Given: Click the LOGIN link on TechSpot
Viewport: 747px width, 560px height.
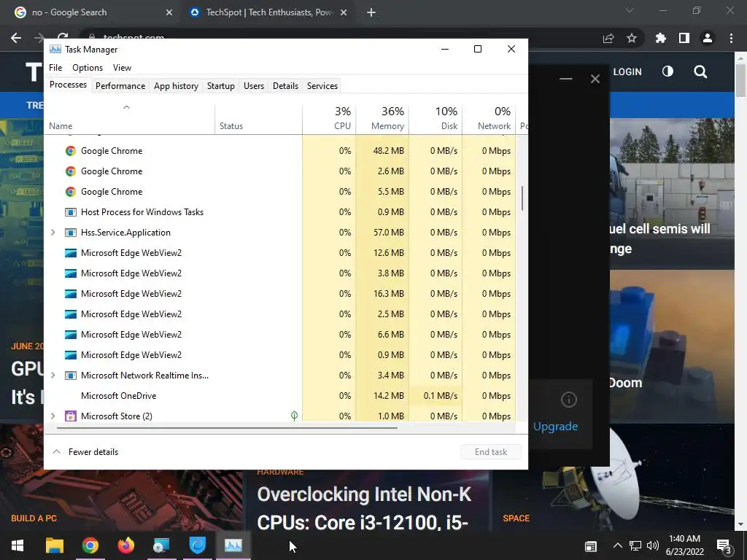Looking at the screenshot, I should pos(627,72).
